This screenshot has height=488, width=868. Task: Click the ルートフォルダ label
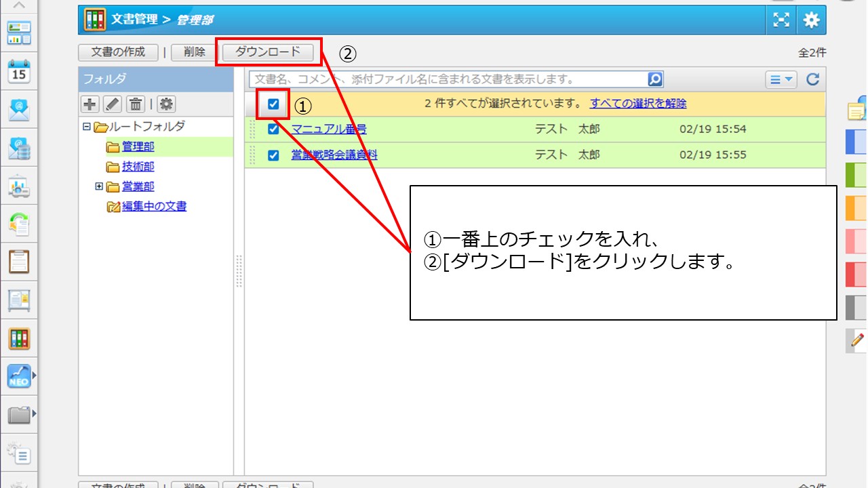[x=147, y=127]
